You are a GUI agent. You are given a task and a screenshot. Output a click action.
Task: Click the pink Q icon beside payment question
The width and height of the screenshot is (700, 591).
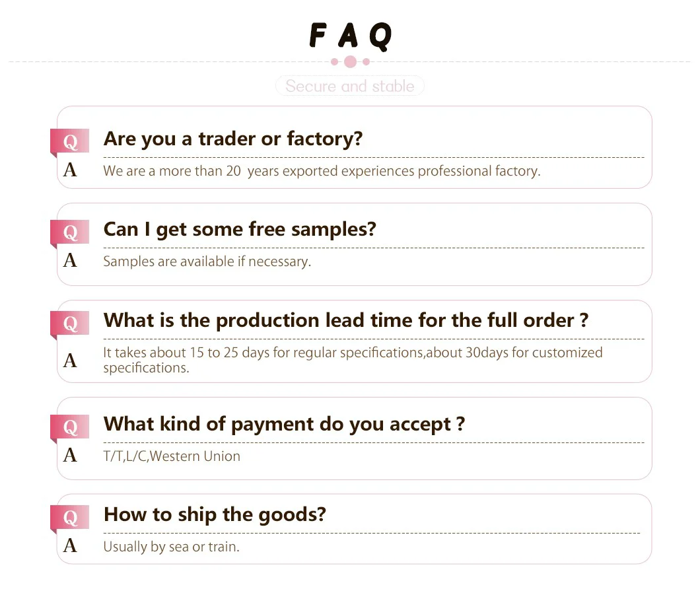coord(69,427)
